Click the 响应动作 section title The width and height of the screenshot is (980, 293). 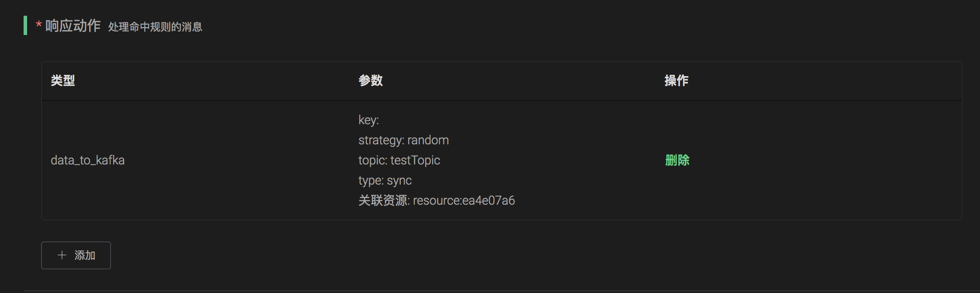[x=73, y=26]
